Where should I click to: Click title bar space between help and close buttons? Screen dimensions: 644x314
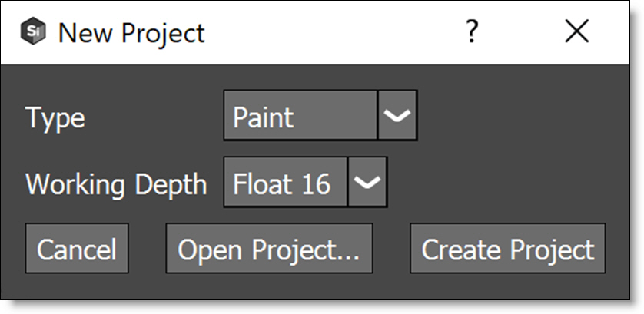coord(524,33)
